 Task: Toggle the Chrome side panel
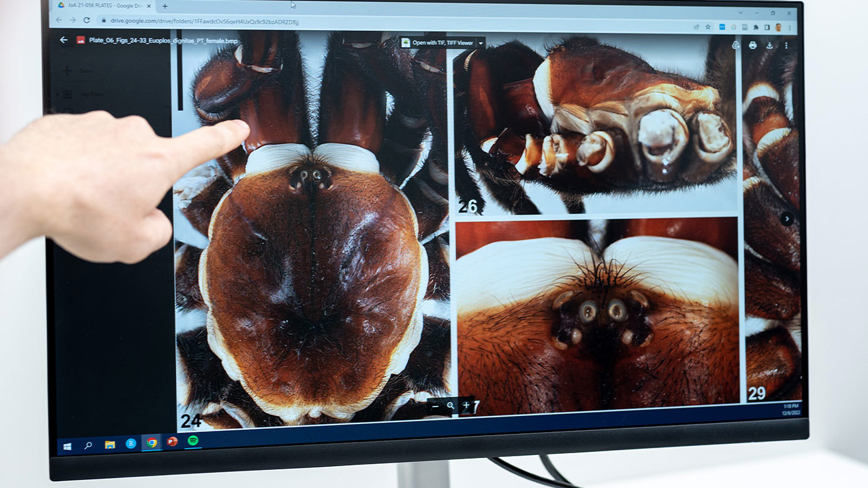tap(767, 27)
